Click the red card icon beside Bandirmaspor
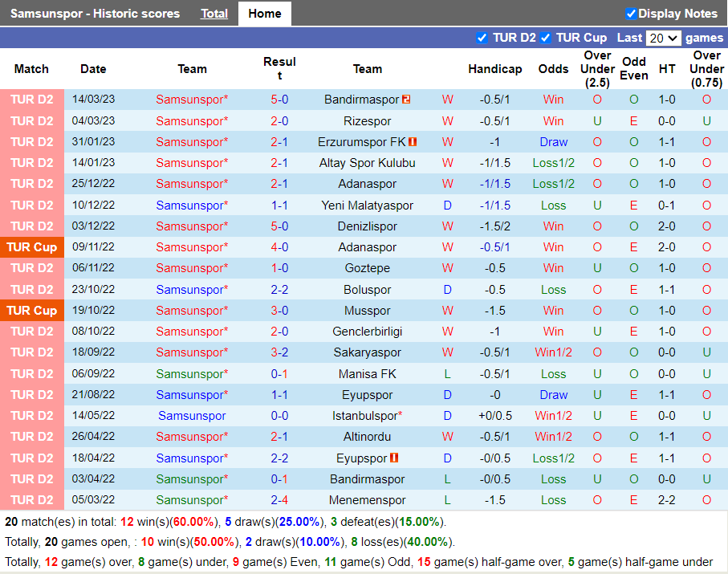The width and height of the screenshot is (728, 574). click(x=406, y=100)
